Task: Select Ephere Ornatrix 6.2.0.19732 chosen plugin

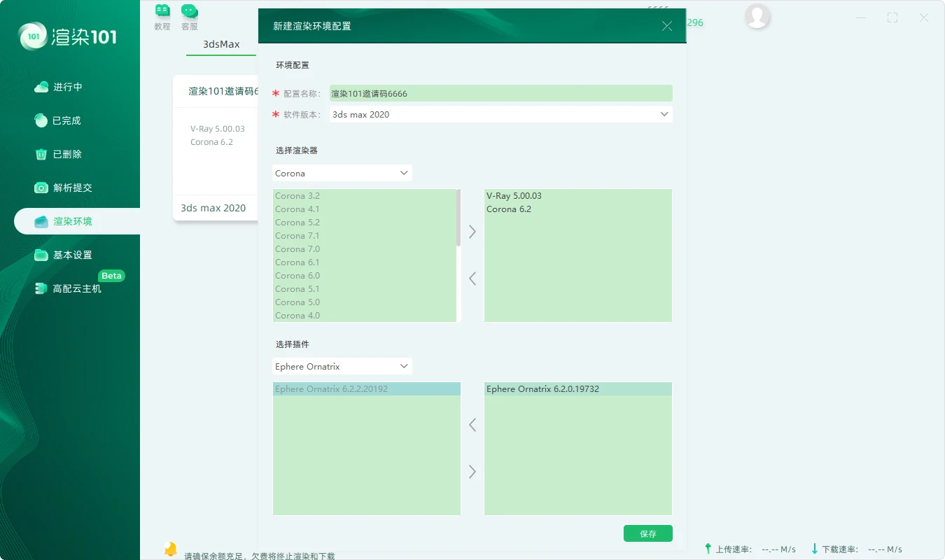Action: (578, 389)
